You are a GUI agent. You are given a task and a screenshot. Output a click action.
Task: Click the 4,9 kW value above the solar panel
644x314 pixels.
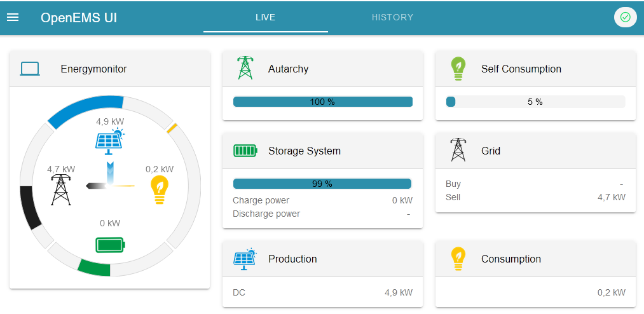pyautogui.click(x=109, y=121)
